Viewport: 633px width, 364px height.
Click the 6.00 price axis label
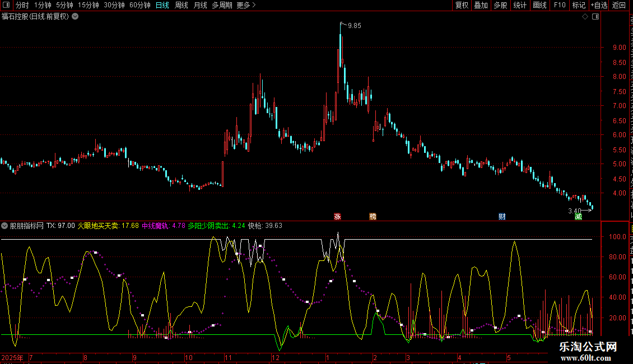(x=619, y=135)
